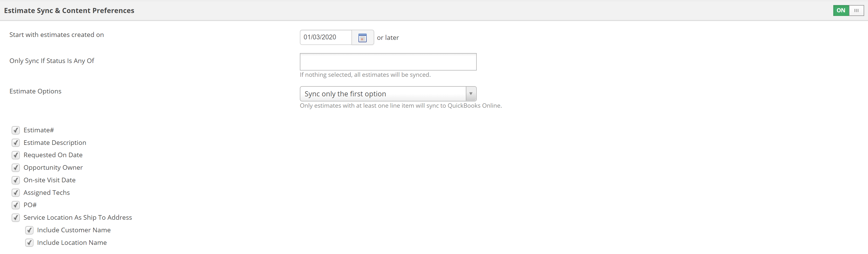This screenshot has width=868, height=254.
Task: Select the 'Sync only the first option' combo box
Action: (x=388, y=94)
